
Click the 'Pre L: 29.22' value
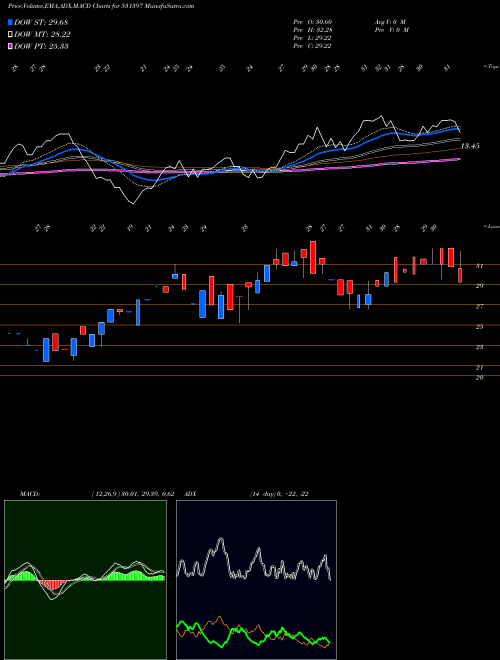[313, 38]
